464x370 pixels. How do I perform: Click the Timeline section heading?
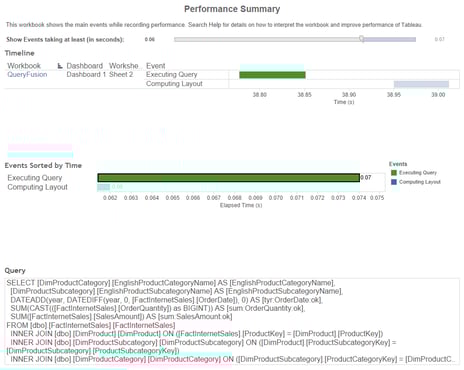(20, 53)
